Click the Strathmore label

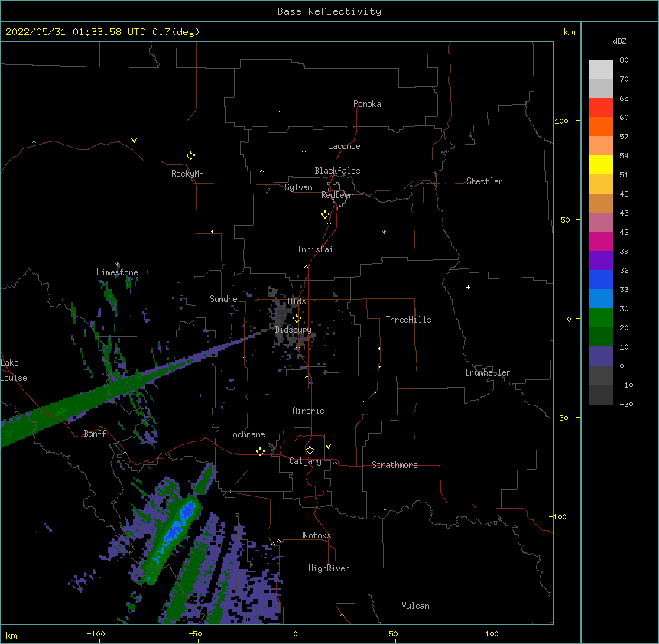[x=394, y=465]
